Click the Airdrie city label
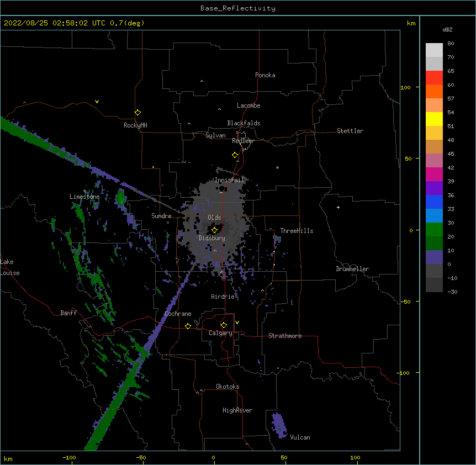Image resolution: width=476 pixels, height=465 pixels. point(223,297)
